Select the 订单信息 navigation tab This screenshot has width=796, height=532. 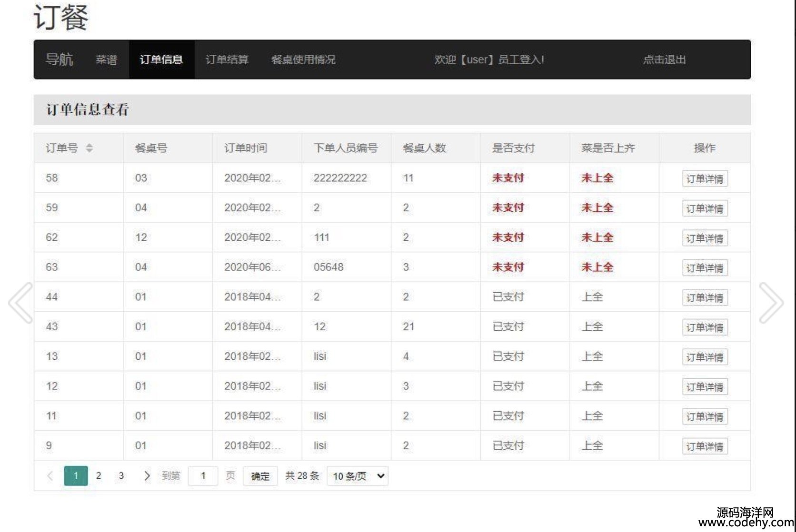(161, 59)
